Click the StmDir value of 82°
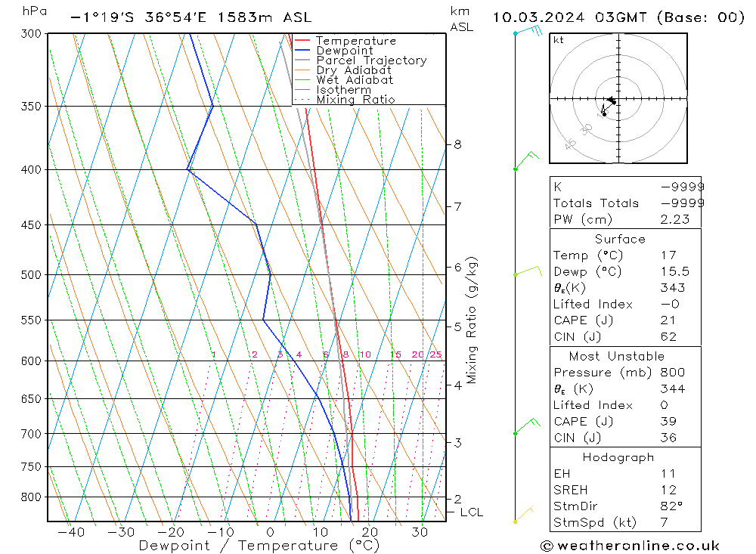The width and height of the screenshot is (756, 554). 671,506
